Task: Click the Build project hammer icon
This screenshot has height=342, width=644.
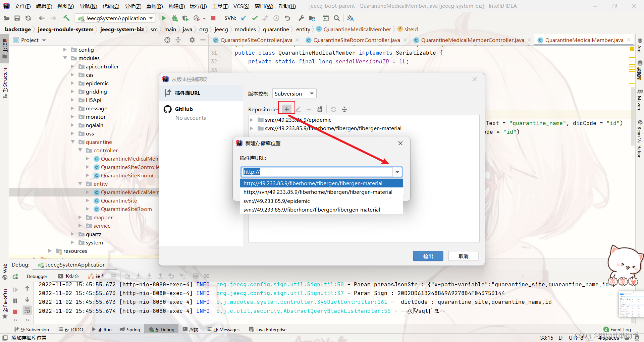Action: pyautogui.click(x=66, y=18)
